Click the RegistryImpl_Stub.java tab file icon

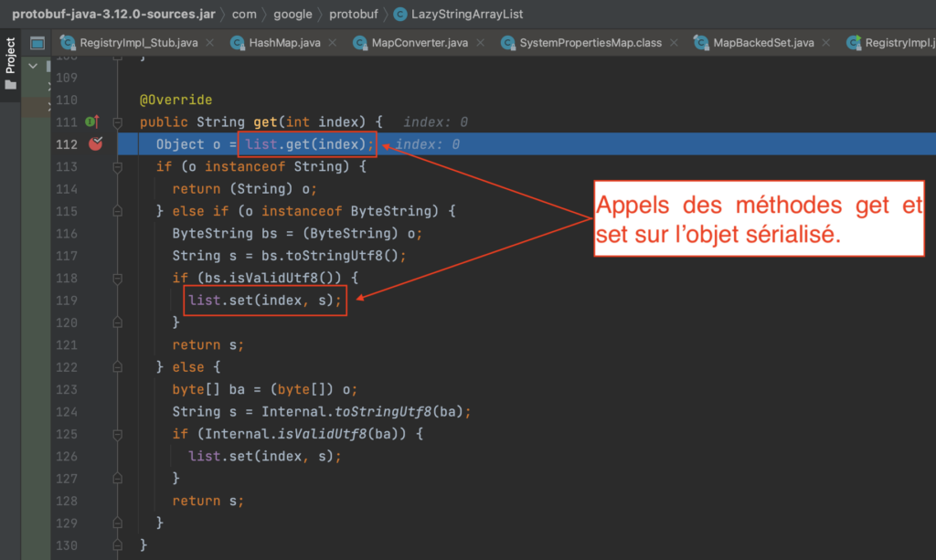pyautogui.click(x=68, y=43)
